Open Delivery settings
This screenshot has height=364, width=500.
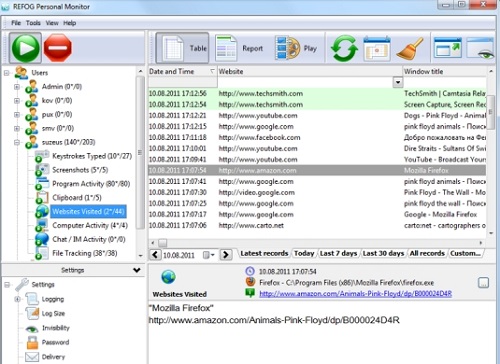(53, 357)
